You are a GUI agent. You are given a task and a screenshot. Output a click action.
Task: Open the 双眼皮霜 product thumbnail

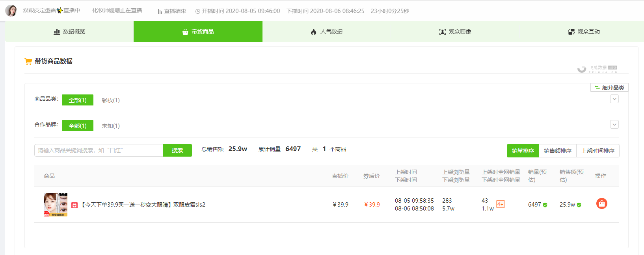coord(56,205)
